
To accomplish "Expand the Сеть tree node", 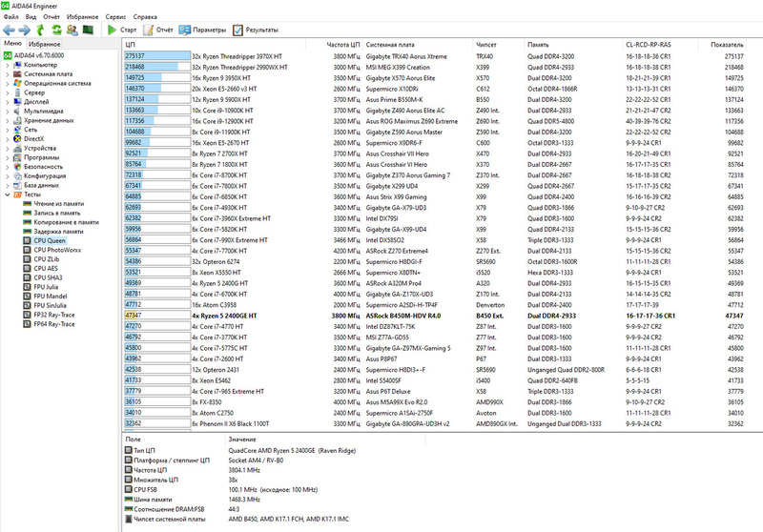I will coord(8,130).
